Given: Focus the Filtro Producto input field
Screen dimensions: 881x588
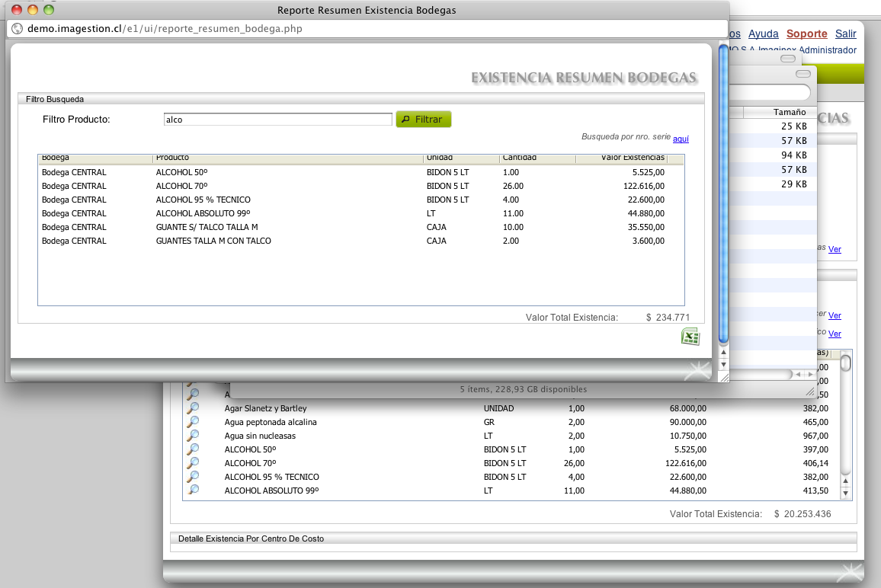Looking at the screenshot, I should point(278,119).
